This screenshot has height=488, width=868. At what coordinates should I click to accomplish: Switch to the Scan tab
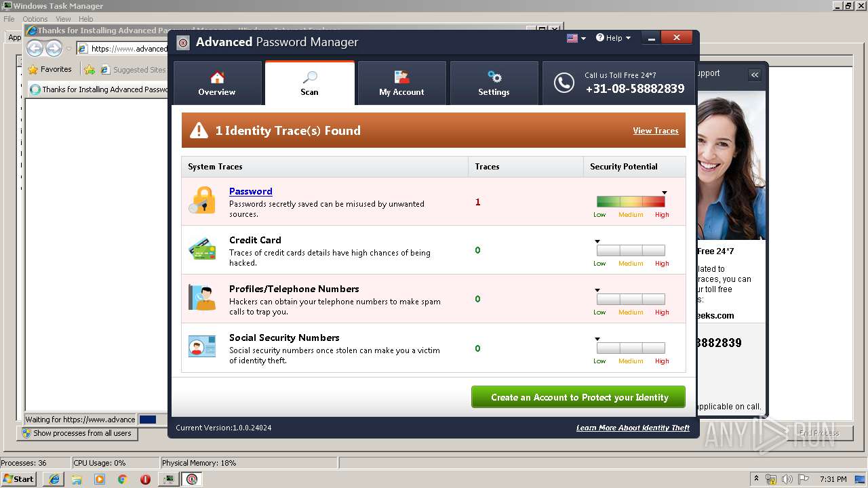309,83
